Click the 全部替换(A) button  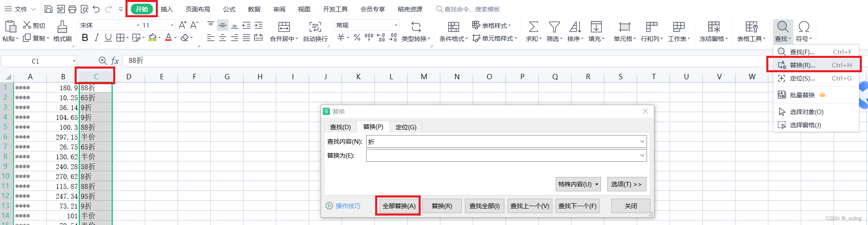coord(399,206)
